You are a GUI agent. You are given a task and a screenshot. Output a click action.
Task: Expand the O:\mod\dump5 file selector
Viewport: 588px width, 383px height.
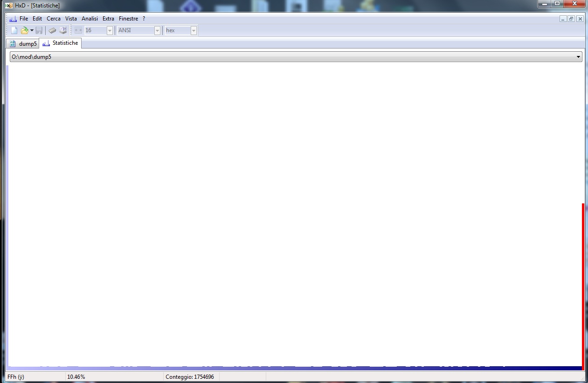[x=579, y=57]
